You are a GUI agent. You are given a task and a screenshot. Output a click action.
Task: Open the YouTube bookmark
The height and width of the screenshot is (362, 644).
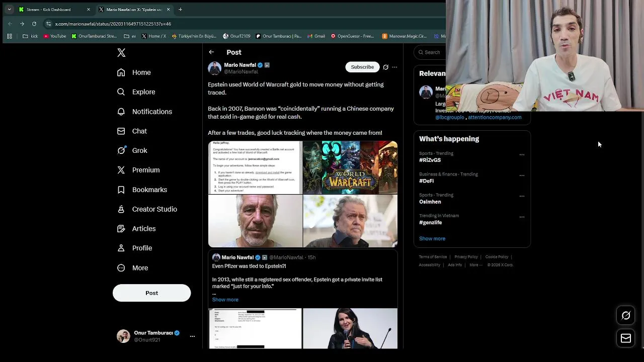(55, 36)
